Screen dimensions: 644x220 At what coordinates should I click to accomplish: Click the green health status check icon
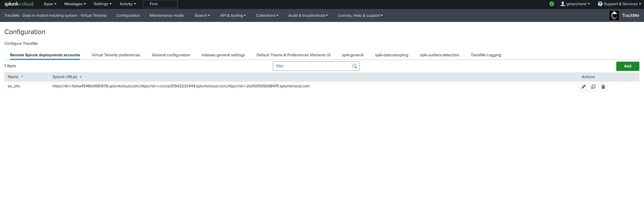pyautogui.click(x=551, y=4)
